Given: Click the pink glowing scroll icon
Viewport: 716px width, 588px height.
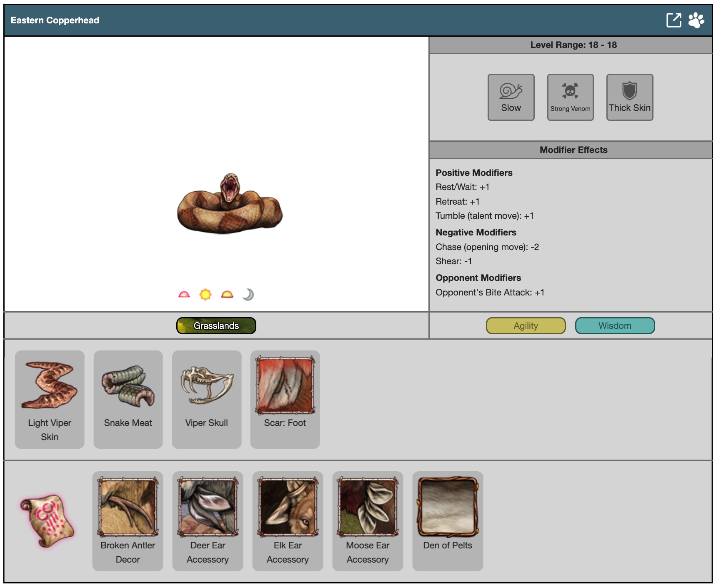Looking at the screenshot, I should pyautogui.click(x=48, y=520).
